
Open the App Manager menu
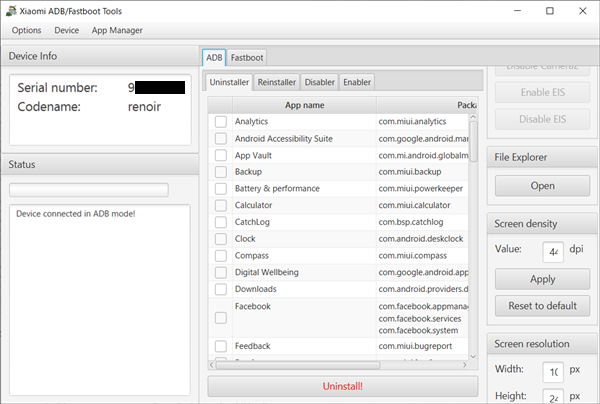click(x=117, y=30)
